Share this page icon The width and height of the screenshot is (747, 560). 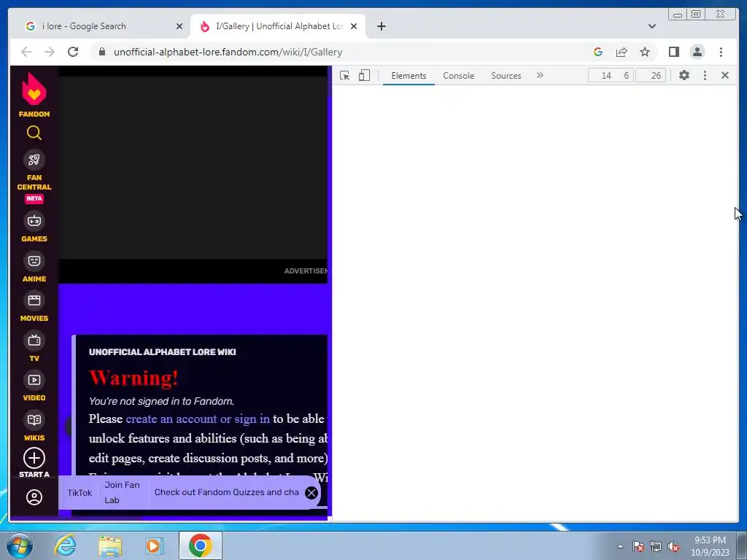pyautogui.click(x=622, y=52)
